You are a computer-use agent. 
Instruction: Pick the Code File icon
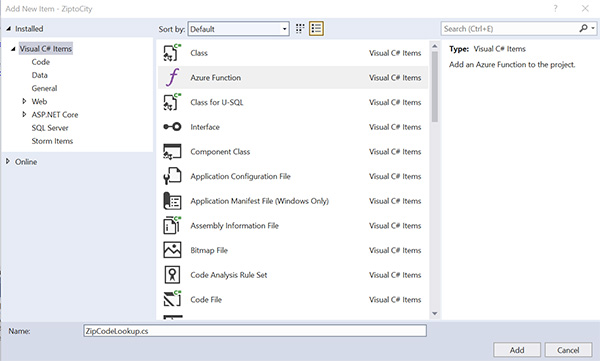click(172, 299)
